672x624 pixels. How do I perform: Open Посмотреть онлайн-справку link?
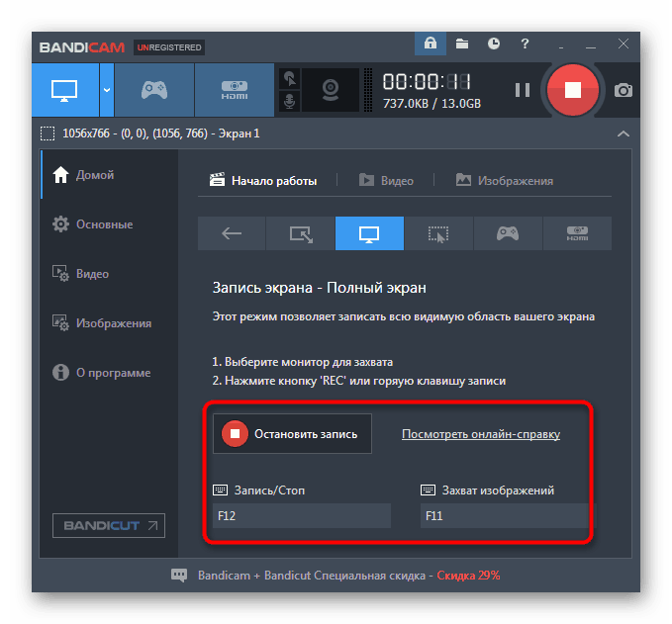tap(481, 434)
